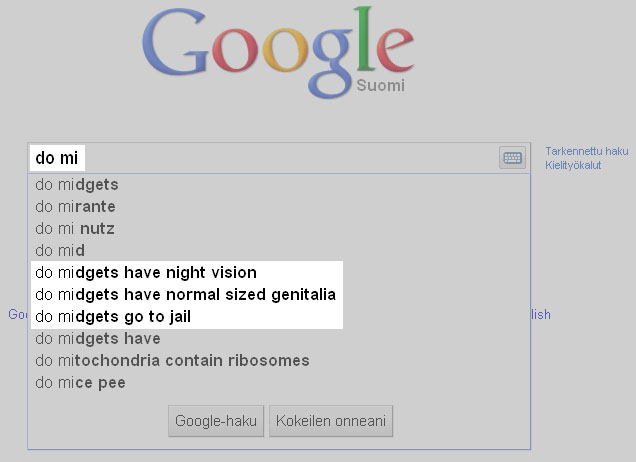Viewport: 636px width, 462px height.
Task: Click the partially hidden English link
Action: (541, 314)
